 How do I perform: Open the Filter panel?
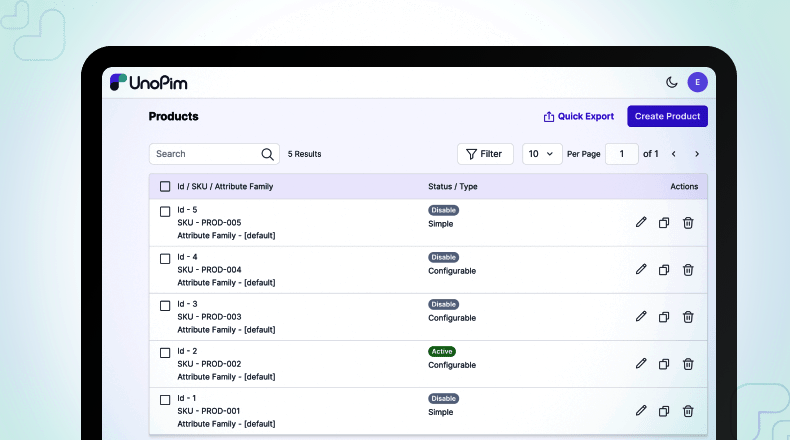pyautogui.click(x=485, y=154)
